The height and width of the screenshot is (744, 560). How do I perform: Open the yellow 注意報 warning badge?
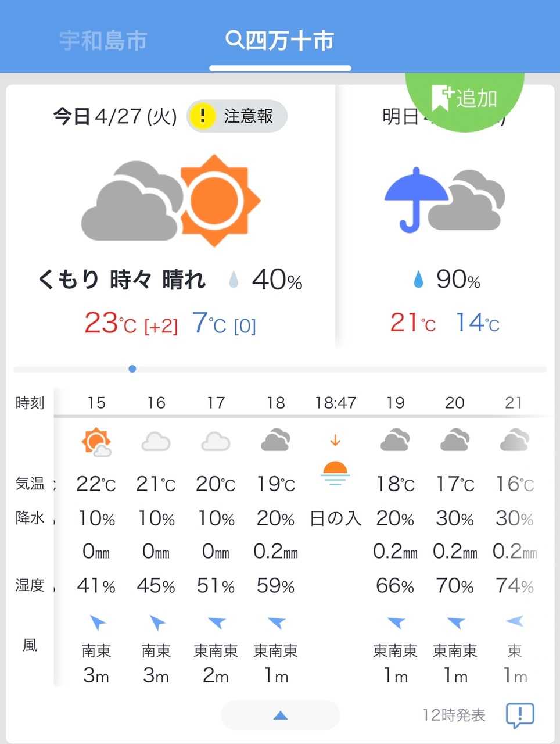(237, 116)
